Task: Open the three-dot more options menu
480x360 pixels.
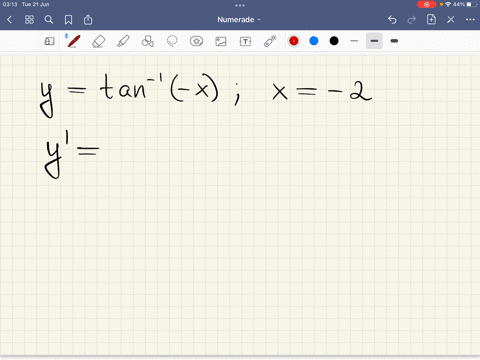Action: pos(470,20)
